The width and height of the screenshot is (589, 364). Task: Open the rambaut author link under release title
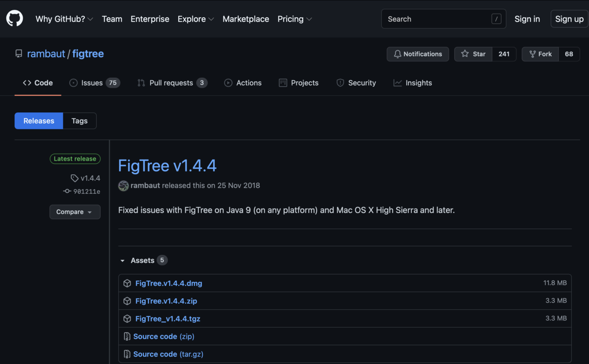click(x=145, y=185)
